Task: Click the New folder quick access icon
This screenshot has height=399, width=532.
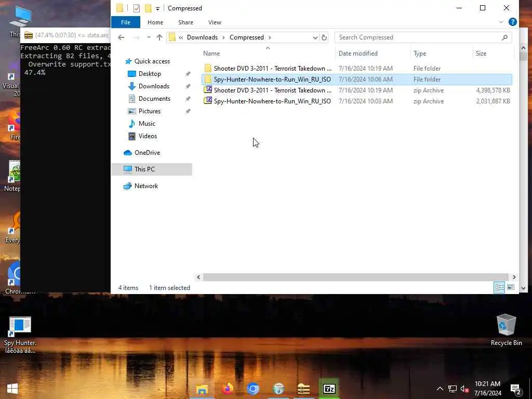Action: tap(148, 8)
